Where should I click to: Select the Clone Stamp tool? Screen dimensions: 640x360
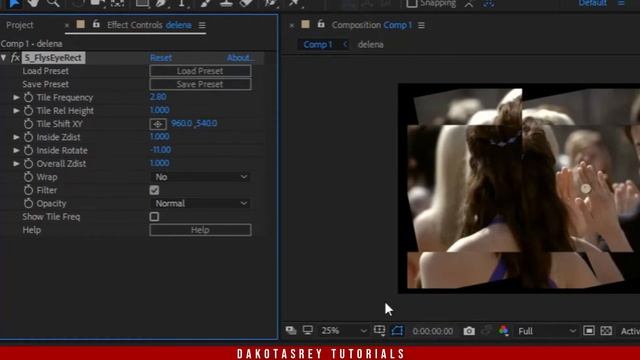point(226,3)
